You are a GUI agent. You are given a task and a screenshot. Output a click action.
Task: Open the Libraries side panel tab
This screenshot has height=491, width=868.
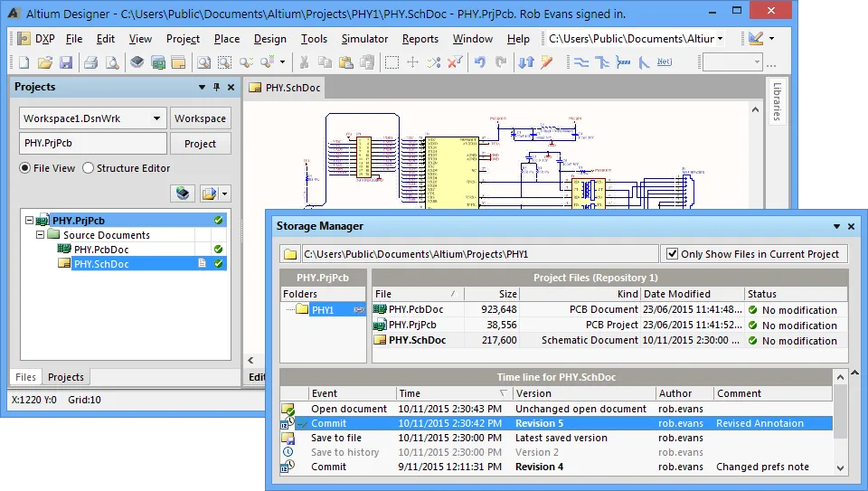(x=777, y=101)
